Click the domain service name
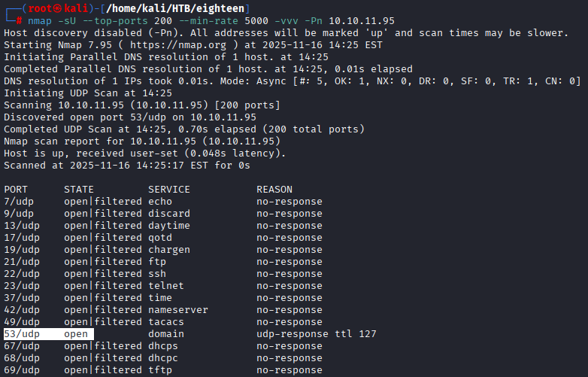This screenshot has height=377, width=588. point(165,333)
